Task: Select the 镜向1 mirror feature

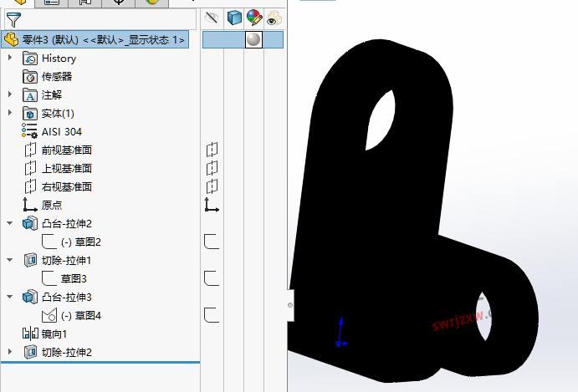Action: tap(54, 333)
